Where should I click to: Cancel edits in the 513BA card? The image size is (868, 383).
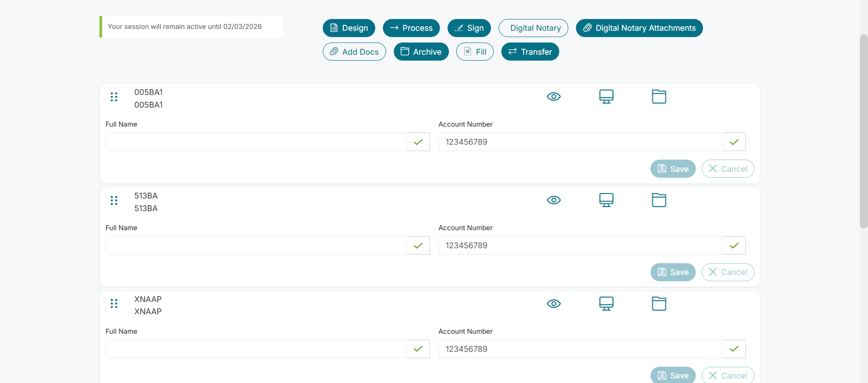[727, 272]
